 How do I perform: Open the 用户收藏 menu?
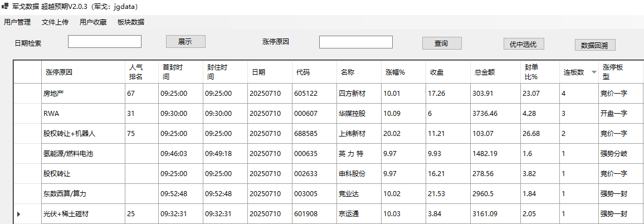[x=93, y=22]
